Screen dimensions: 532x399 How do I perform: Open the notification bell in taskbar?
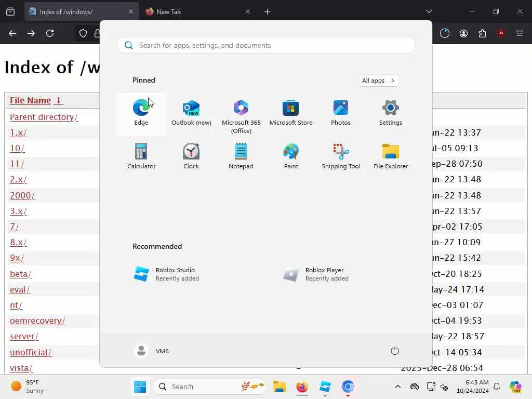tap(497, 387)
